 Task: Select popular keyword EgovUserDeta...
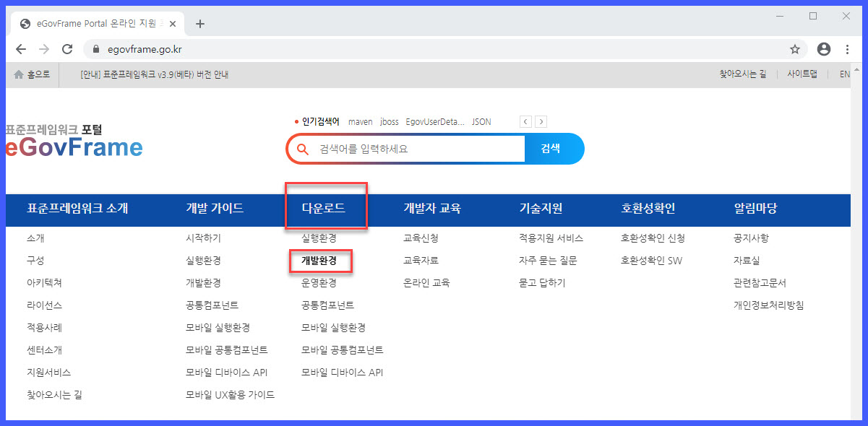(x=435, y=122)
